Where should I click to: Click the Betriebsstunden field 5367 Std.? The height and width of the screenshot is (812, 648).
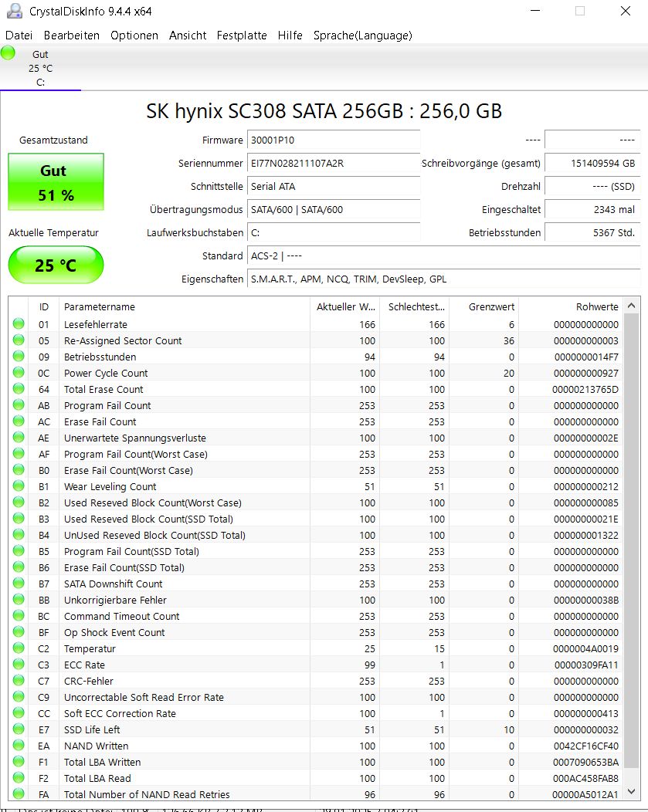[x=592, y=232]
